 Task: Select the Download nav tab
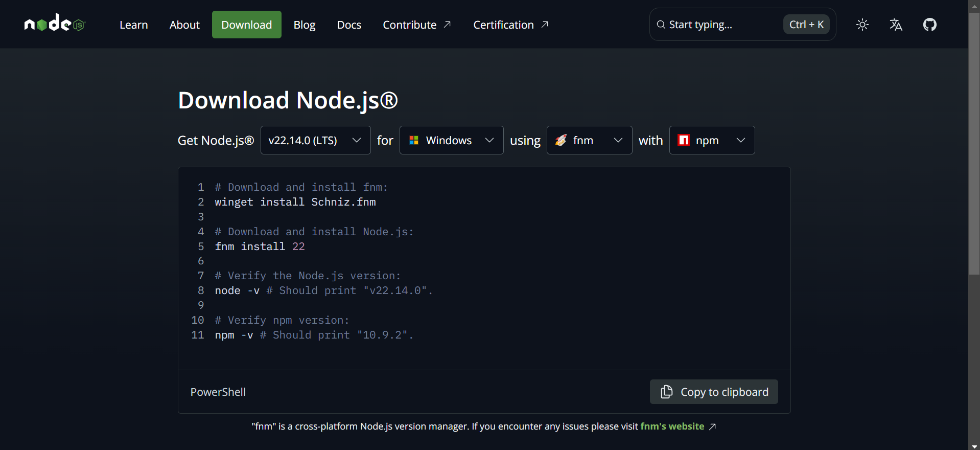pyautogui.click(x=247, y=25)
